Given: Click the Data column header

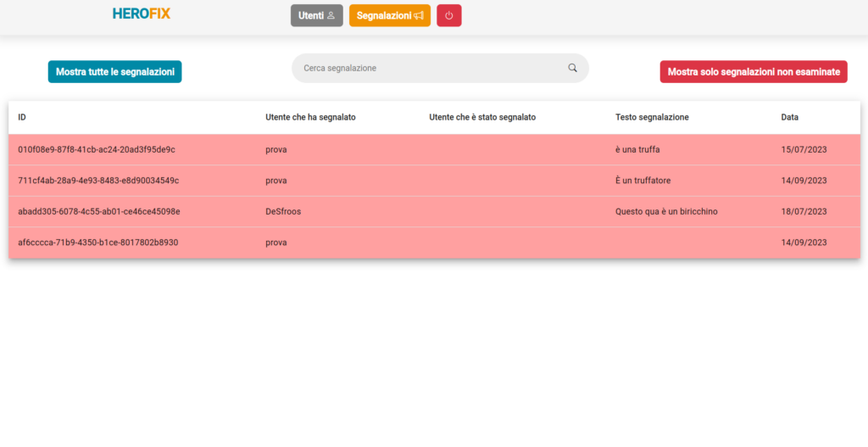Looking at the screenshot, I should coord(789,117).
